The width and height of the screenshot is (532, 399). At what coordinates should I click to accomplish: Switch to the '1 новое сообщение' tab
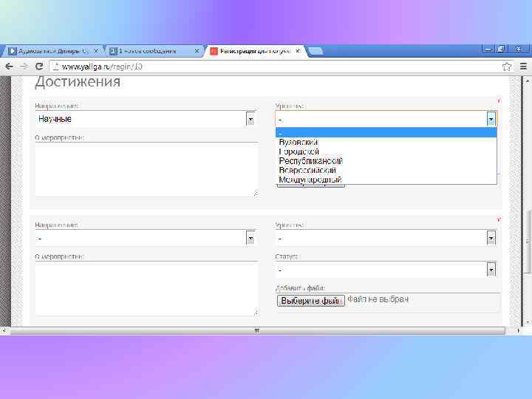pos(154,51)
